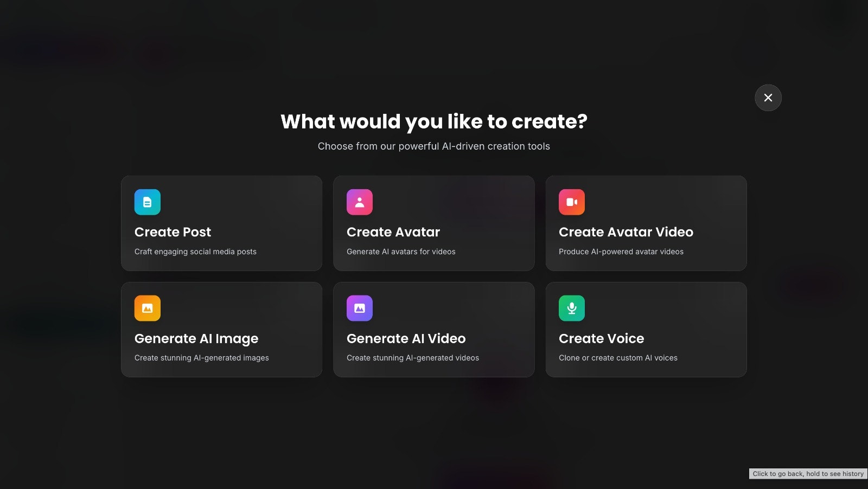868x489 pixels.
Task: Click the Create Voice microphone icon
Action: coord(571,307)
